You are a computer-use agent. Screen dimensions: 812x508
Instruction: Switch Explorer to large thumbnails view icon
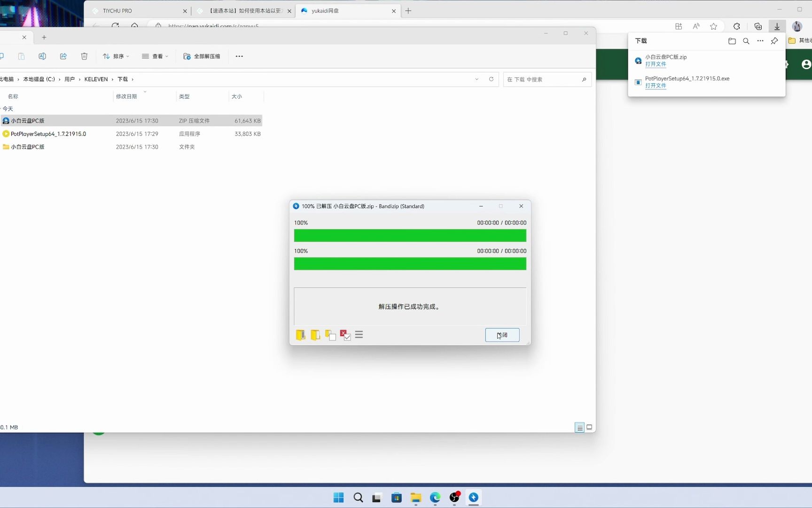pyautogui.click(x=589, y=428)
